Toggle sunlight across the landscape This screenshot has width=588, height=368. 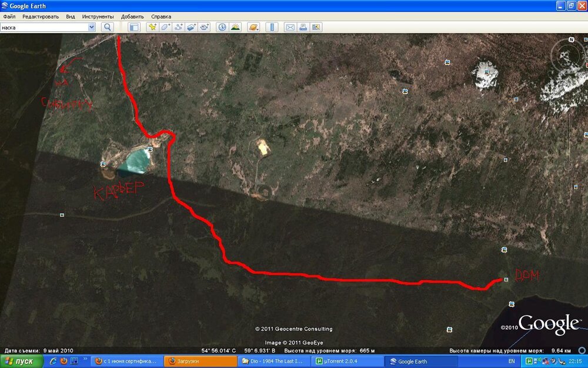click(235, 27)
